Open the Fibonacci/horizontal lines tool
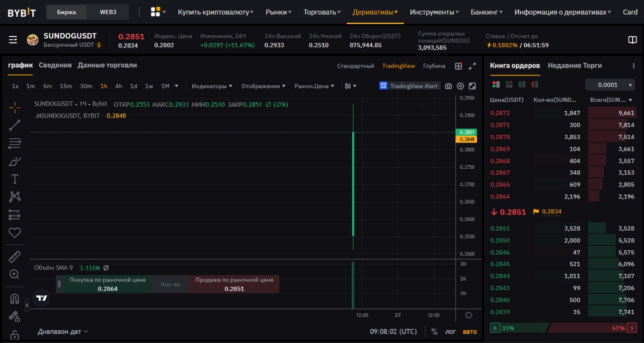Screen dimensions: 644x343 pyautogui.click(x=15, y=143)
